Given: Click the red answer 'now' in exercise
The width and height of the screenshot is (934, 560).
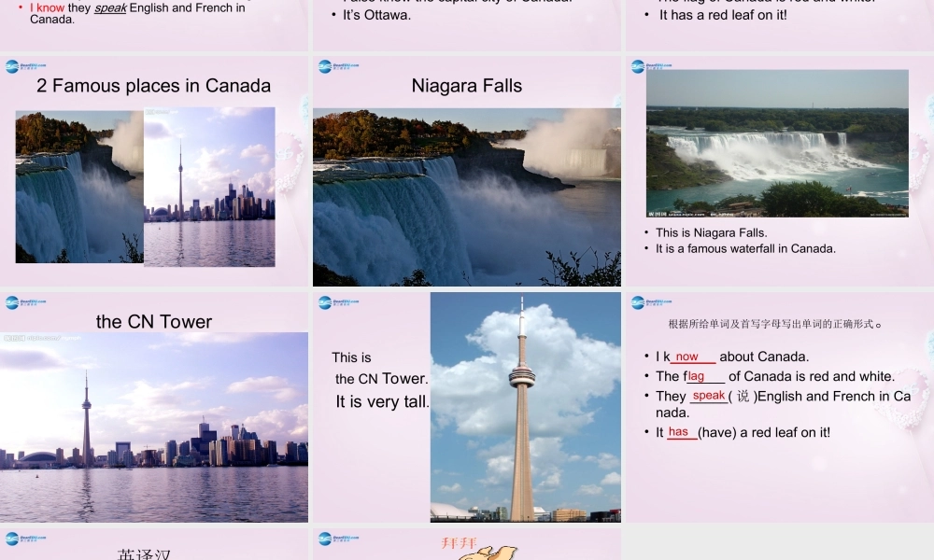Looking at the screenshot, I should [686, 357].
